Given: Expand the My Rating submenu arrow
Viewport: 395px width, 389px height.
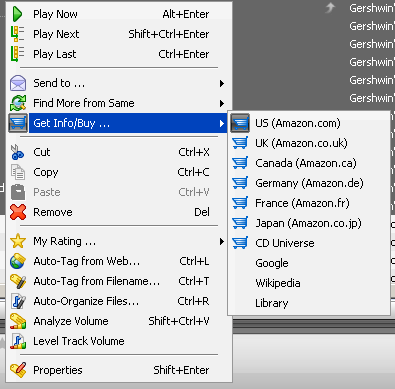Looking at the screenshot, I should (222, 242).
